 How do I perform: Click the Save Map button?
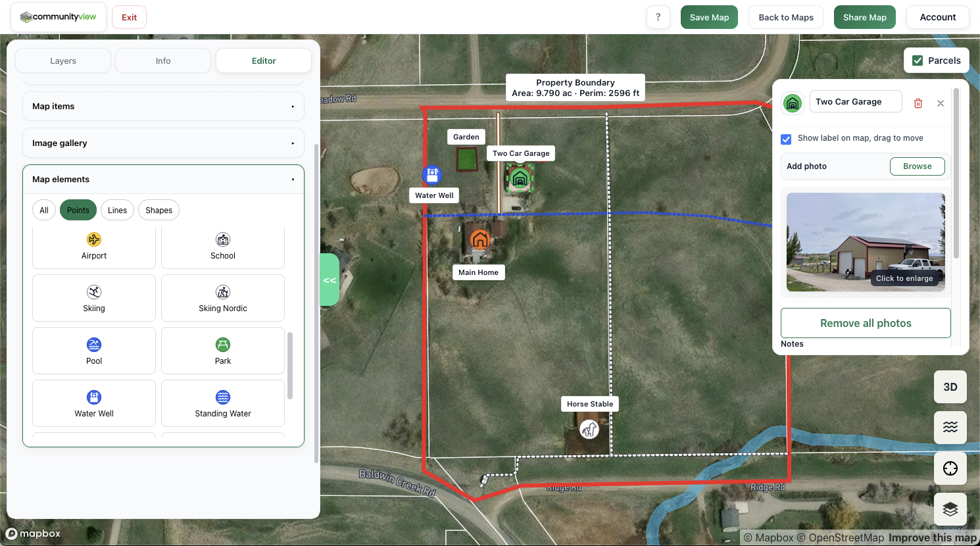tap(710, 17)
